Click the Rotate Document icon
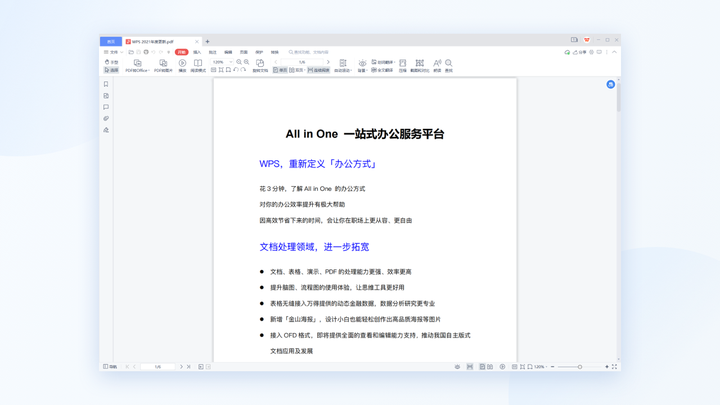The height and width of the screenshot is (405, 720). (260, 63)
